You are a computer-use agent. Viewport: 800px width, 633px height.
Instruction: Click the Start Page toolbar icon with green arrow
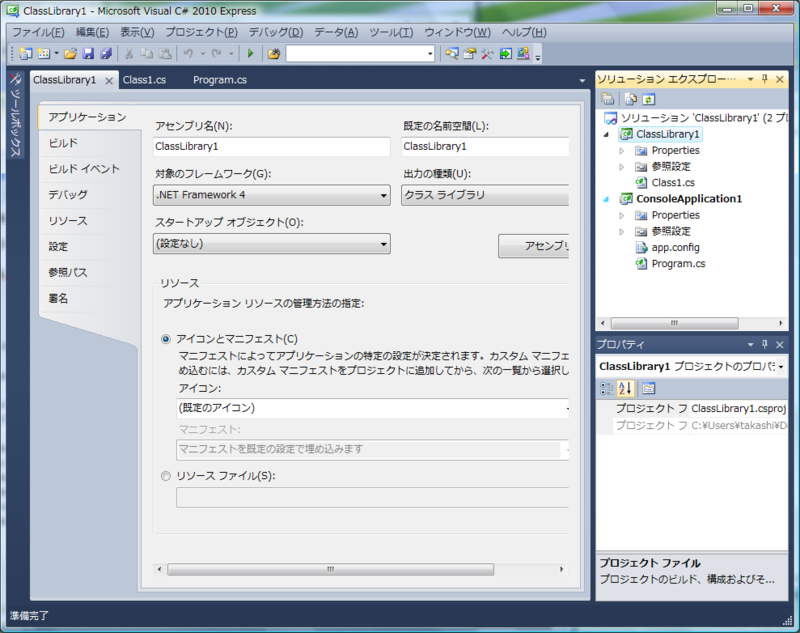coord(505,54)
